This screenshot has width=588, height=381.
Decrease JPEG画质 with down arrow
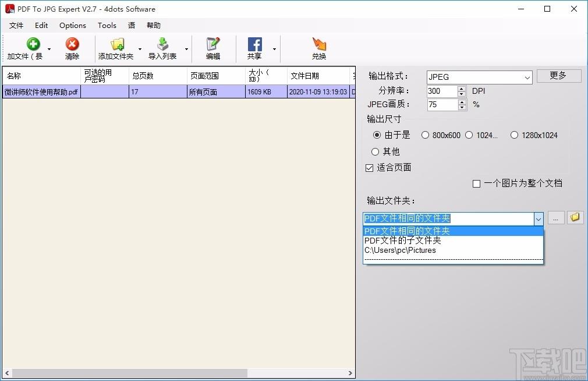pyautogui.click(x=462, y=107)
